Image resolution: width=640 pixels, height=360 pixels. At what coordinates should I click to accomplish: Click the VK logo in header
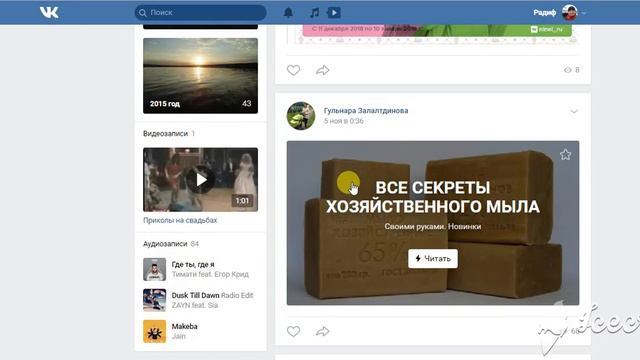[49, 12]
